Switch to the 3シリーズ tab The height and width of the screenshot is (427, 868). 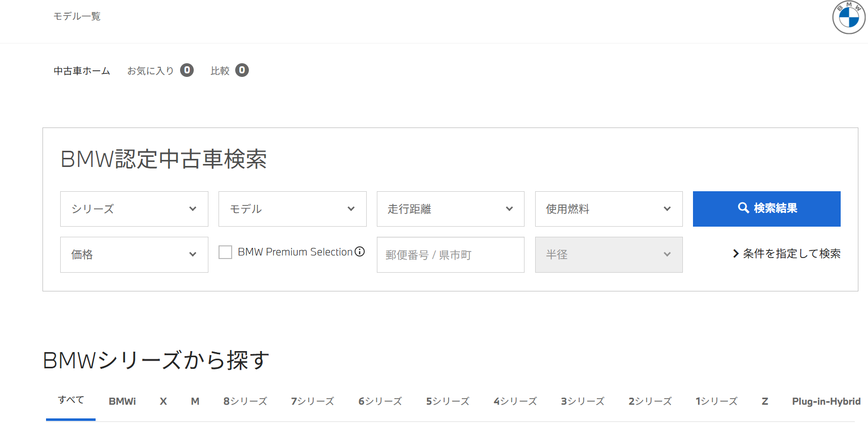pyautogui.click(x=583, y=401)
